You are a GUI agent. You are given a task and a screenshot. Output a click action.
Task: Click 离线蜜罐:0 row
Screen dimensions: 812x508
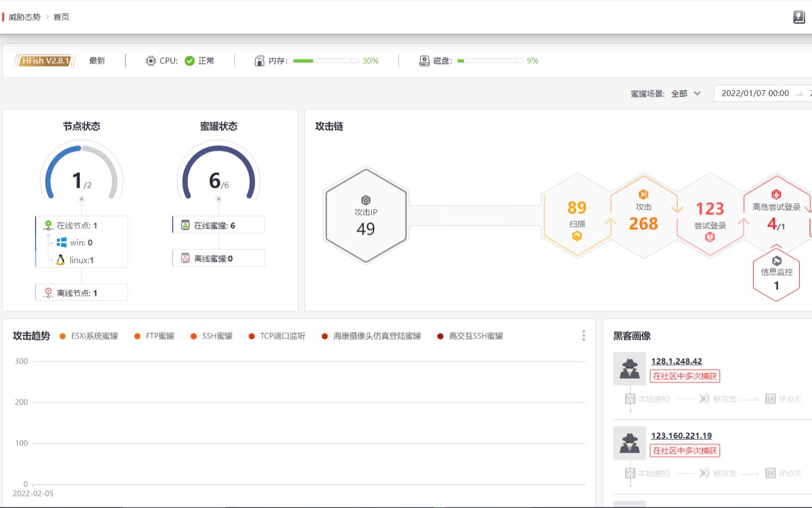coord(218,258)
